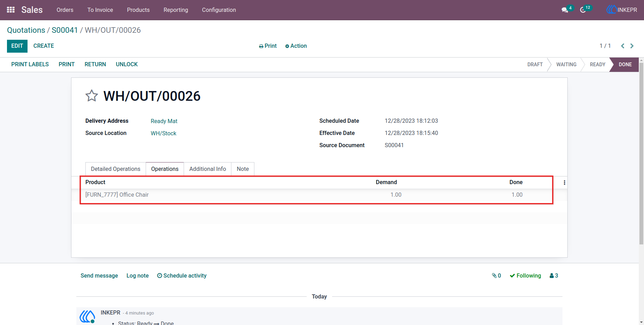Open the Reporting menu

176,10
